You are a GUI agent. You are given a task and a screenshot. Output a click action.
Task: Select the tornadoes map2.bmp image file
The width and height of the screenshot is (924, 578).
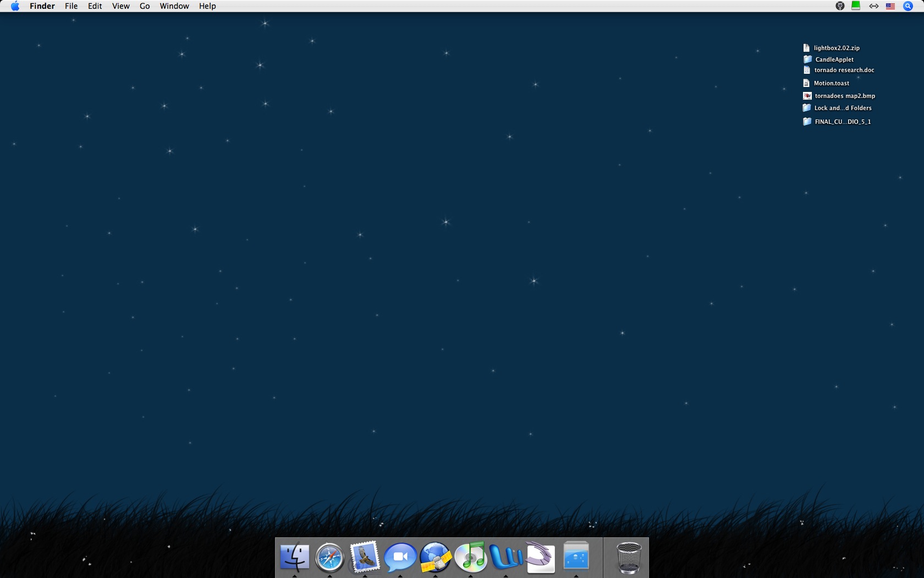tap(839, 96)
